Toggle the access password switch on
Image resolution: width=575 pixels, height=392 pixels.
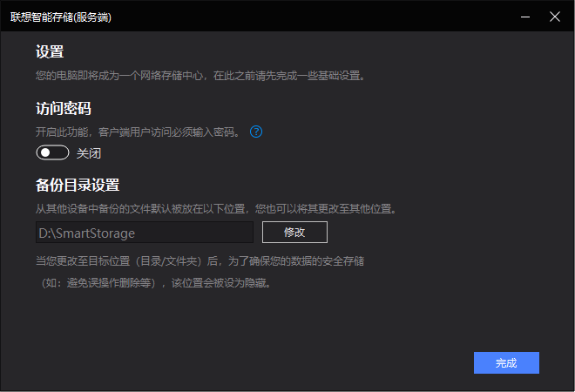tap(52, 152)
